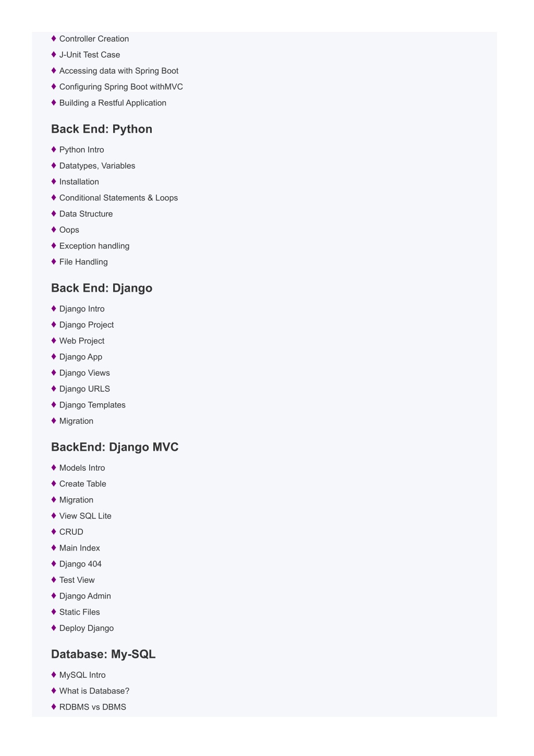This screenshot has width=534, height=756.
Task: Click the BackEnd: Django MVC heading
Action: 115,447
